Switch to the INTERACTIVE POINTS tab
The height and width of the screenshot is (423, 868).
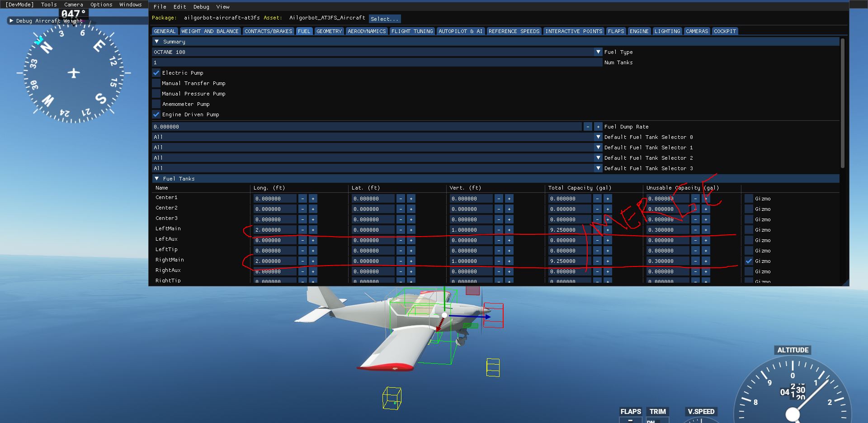point(574,31)
